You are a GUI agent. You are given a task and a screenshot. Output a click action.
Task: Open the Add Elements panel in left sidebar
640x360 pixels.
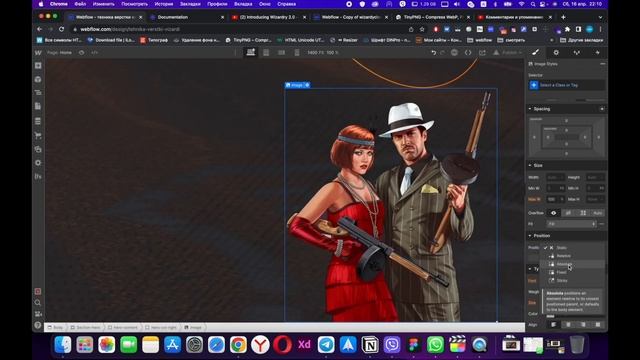pos(38,65)
